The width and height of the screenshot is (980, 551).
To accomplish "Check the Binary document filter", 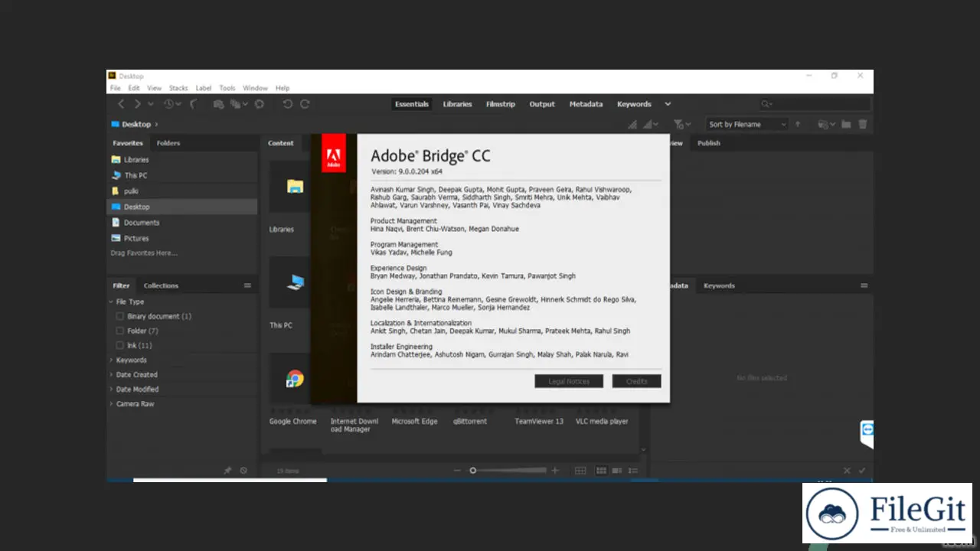I will (119, 316).
